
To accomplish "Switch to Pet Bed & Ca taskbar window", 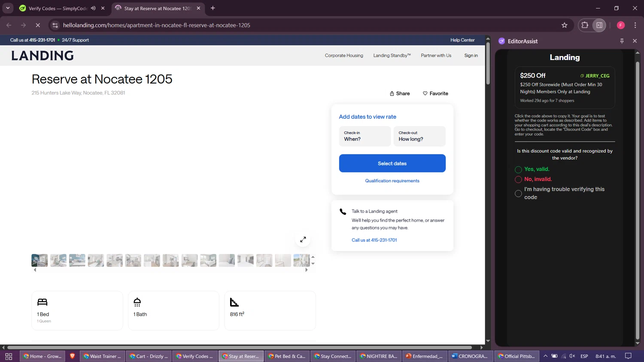I will 287,356.
